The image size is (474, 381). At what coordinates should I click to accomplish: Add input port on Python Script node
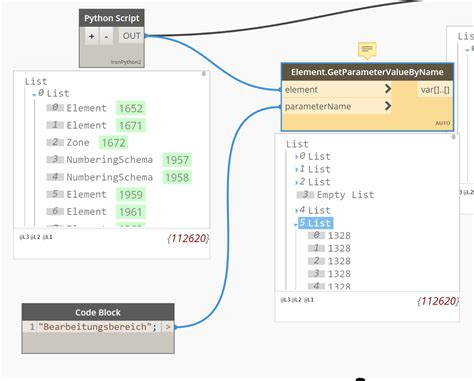(x=91, y=36)
